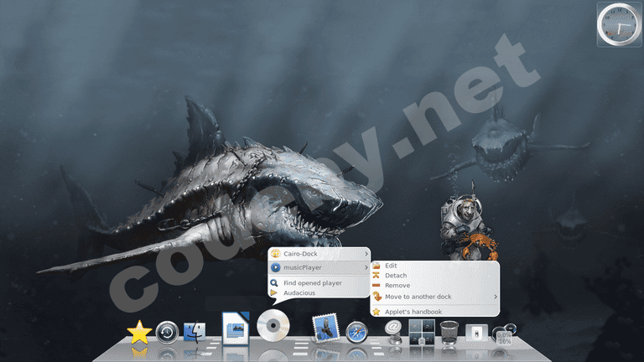
Task: Click the system monitor percentage icon
Action: pyautogui.click(x=504, y=336)
